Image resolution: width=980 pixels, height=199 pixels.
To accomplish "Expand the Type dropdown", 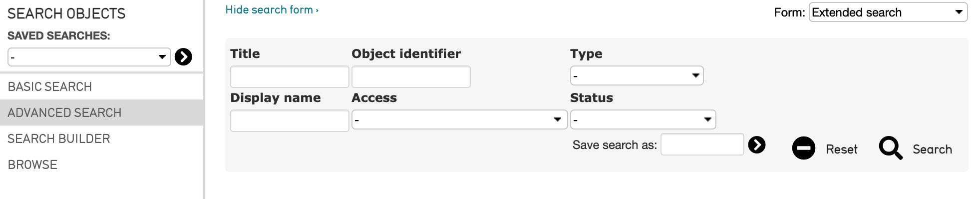I will [x=637, y=75].
